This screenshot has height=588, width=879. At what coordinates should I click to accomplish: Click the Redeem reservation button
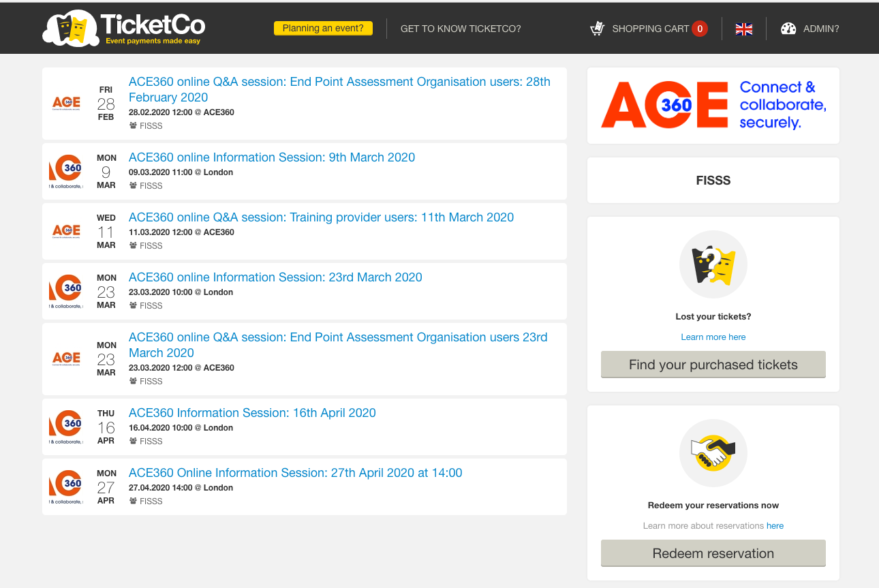coord(713,553)
